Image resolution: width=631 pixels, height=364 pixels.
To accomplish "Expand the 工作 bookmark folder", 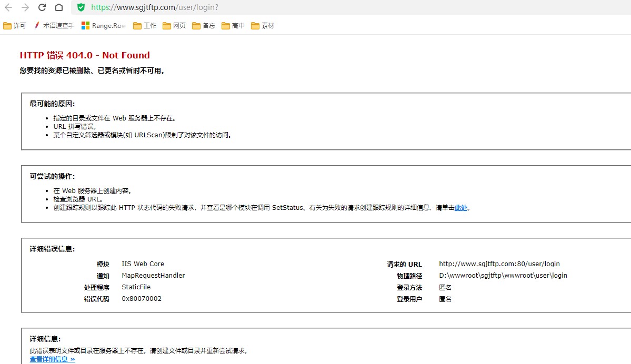I will coord(145,26).
